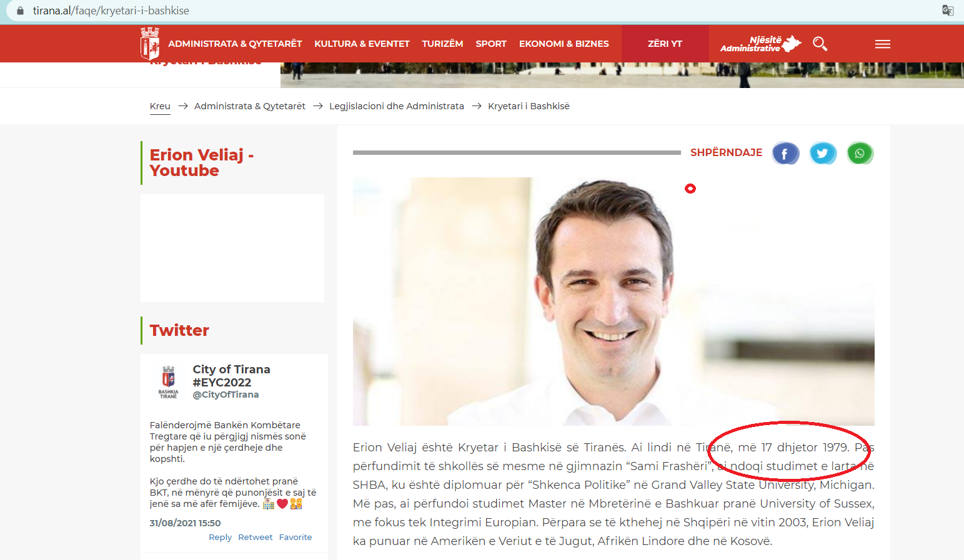Click the site padlock icon

tap(20, 11)
